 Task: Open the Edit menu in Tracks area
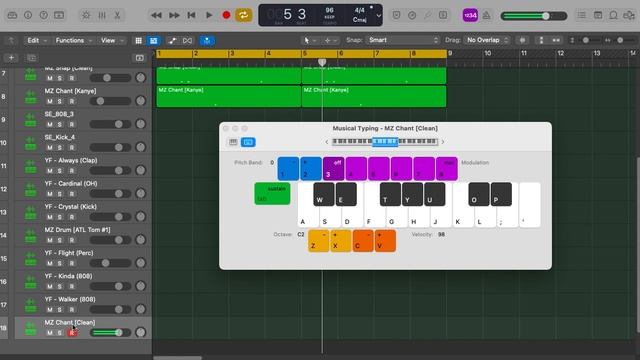tap(37, 40)
